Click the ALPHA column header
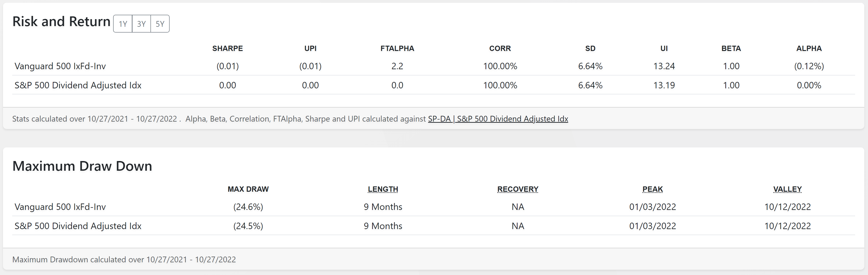868x275 pixels. (x=809, y=49)
